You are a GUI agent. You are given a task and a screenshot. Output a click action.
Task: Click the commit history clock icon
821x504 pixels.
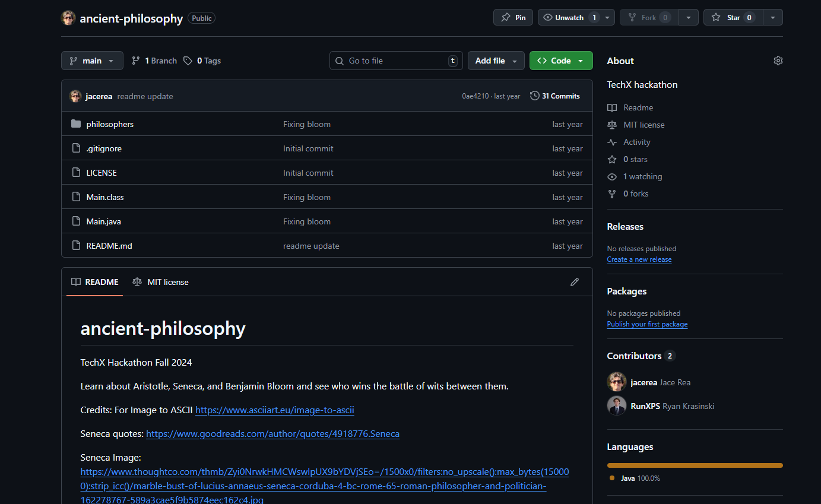click(x=534, y=96)
